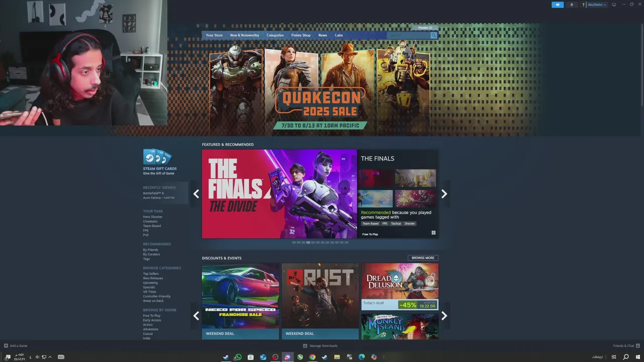Viewport: 644px width, 362px height.
Task: Open recommendations By Friends
Action: coord(150,250)
